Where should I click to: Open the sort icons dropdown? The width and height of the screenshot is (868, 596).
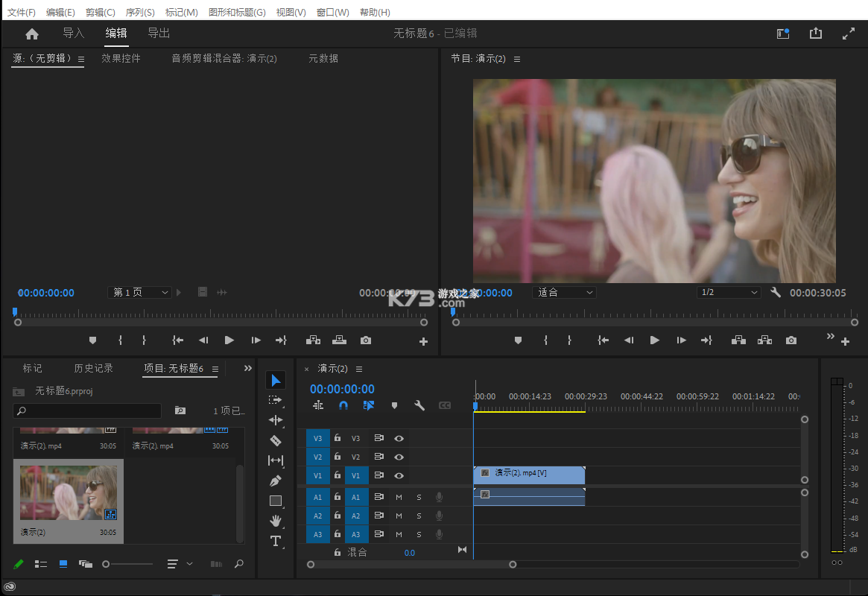tap(180, 564)
